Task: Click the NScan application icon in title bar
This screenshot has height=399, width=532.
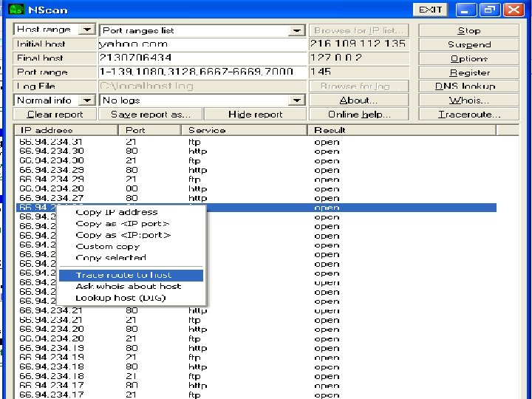Action: pos(16,9)
